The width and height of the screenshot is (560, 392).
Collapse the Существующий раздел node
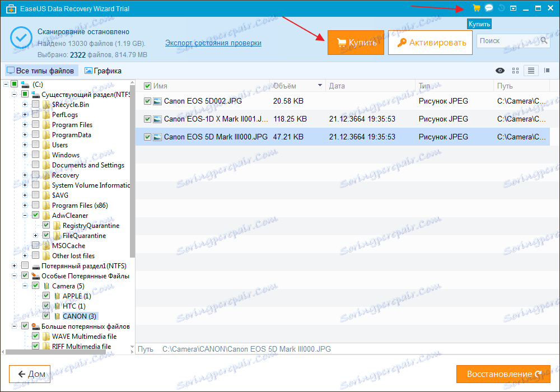(15, 95)
